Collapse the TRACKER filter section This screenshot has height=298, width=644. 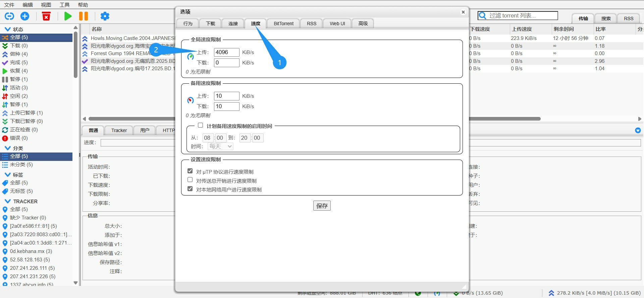(x=7, y=201)
